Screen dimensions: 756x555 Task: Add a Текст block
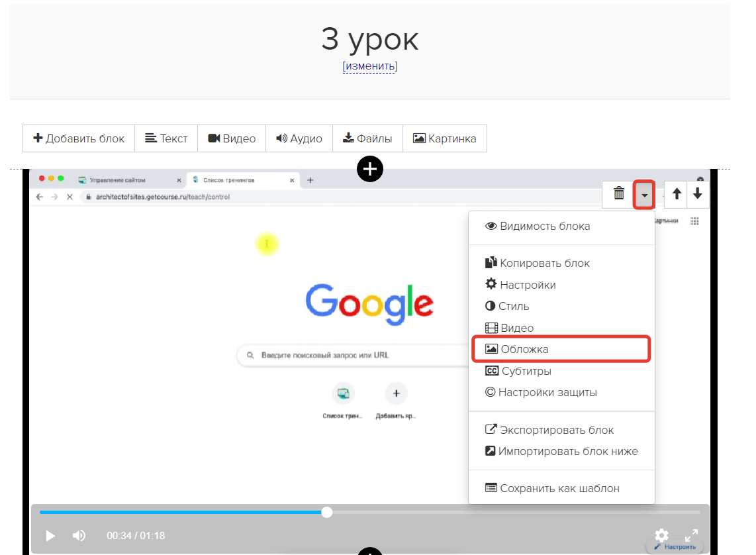click(166, 138)
